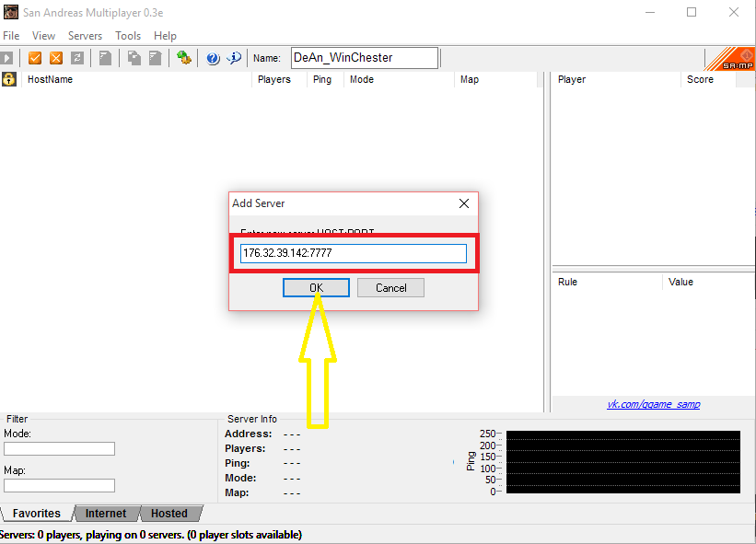Click the SA:MP logo in toolbar corner
Image resolution: width=756 pixels, height=544 pixels.
tap(730, 59)
